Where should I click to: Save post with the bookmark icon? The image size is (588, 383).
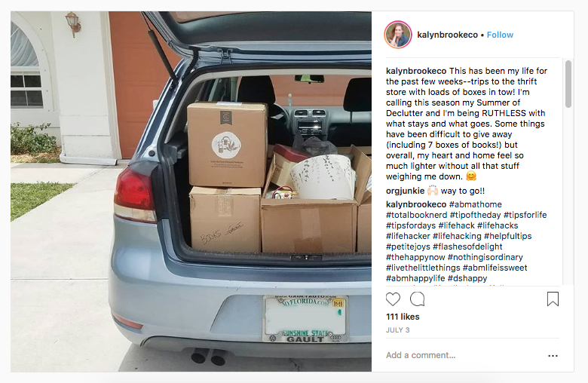[553, 299]
